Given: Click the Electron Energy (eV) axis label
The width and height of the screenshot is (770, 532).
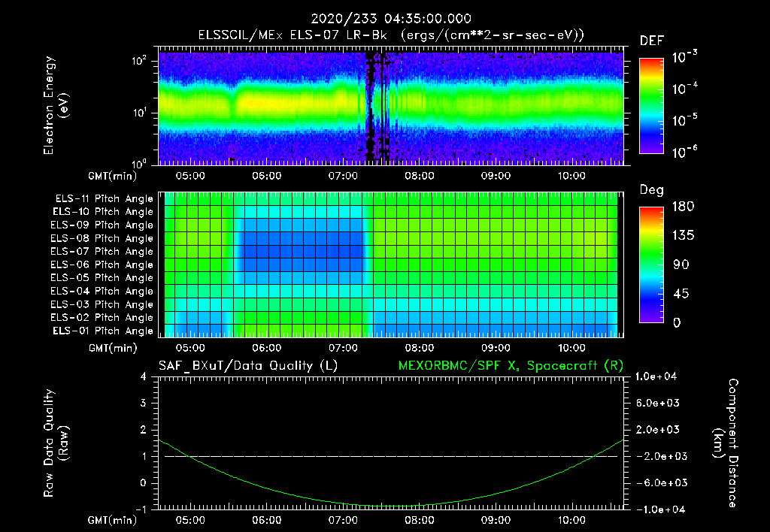Looking at the screenshot, I should point(56,105).
